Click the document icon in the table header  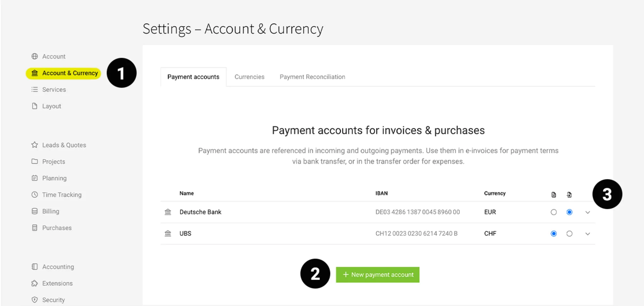[554, 194]
